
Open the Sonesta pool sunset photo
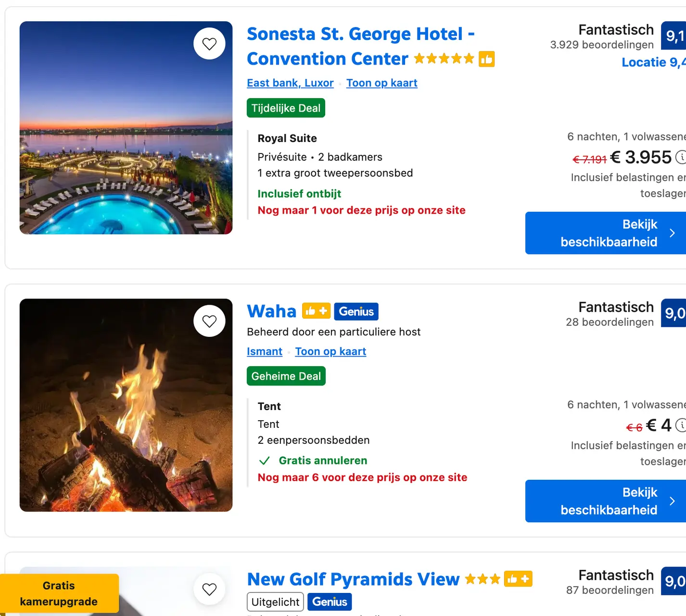click(x=126, y=128)
